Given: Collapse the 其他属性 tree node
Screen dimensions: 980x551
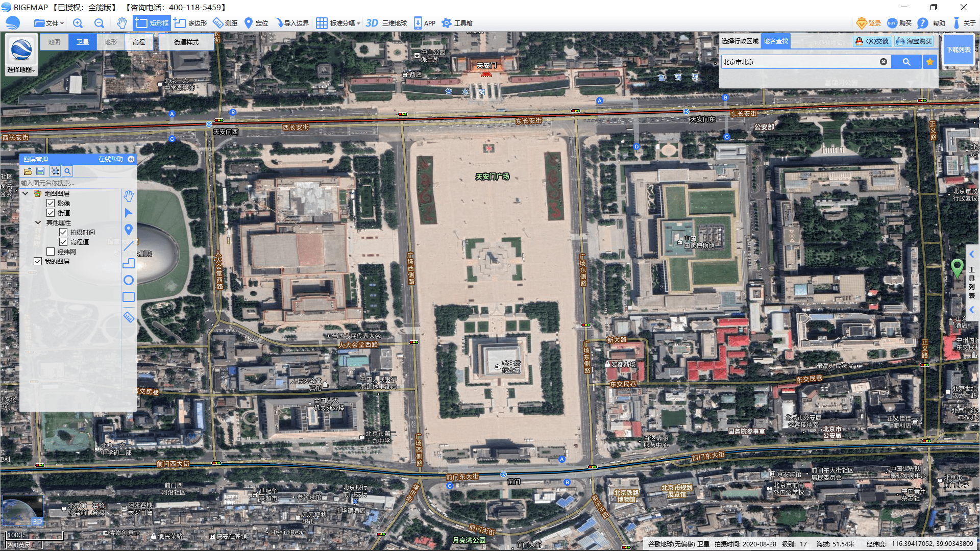Looking at the screenshot, I should pyautogui.click(x=38, y=222).
